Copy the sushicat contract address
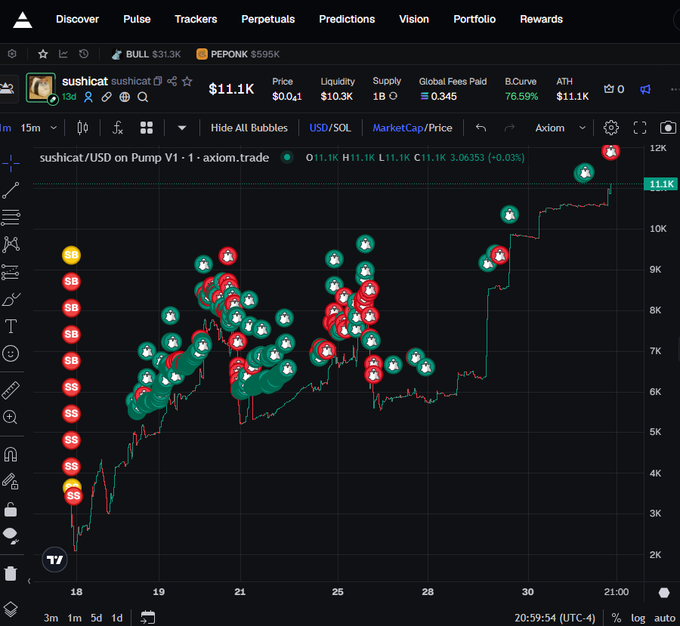Viewport: 680px width, 626px height. (x=158, y=81)
